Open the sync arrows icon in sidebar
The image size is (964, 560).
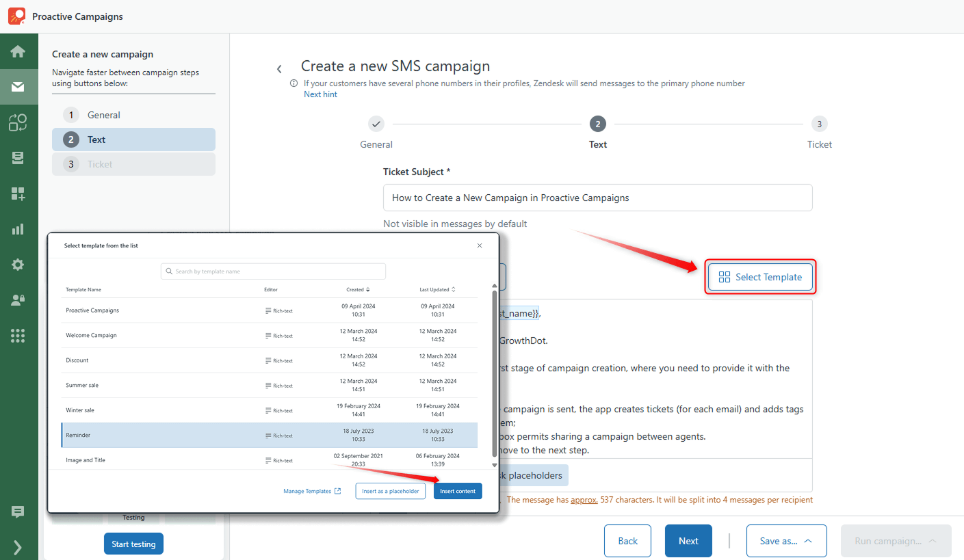tap(18, 122)
